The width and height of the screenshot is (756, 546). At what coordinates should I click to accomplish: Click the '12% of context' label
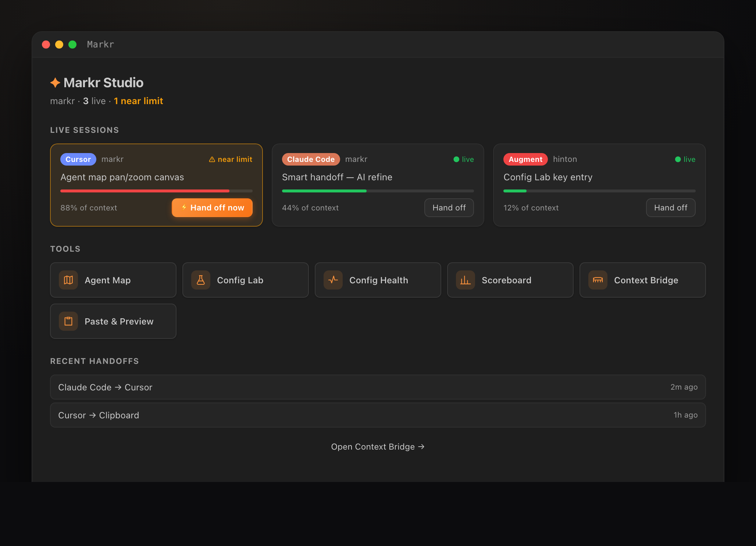pyautogui.click(x=531, y=208)
